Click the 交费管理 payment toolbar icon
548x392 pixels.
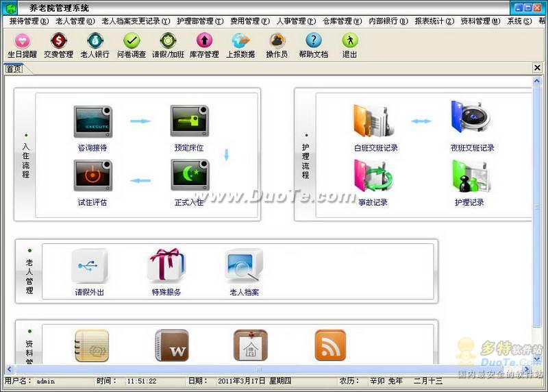tap(58, 44)
